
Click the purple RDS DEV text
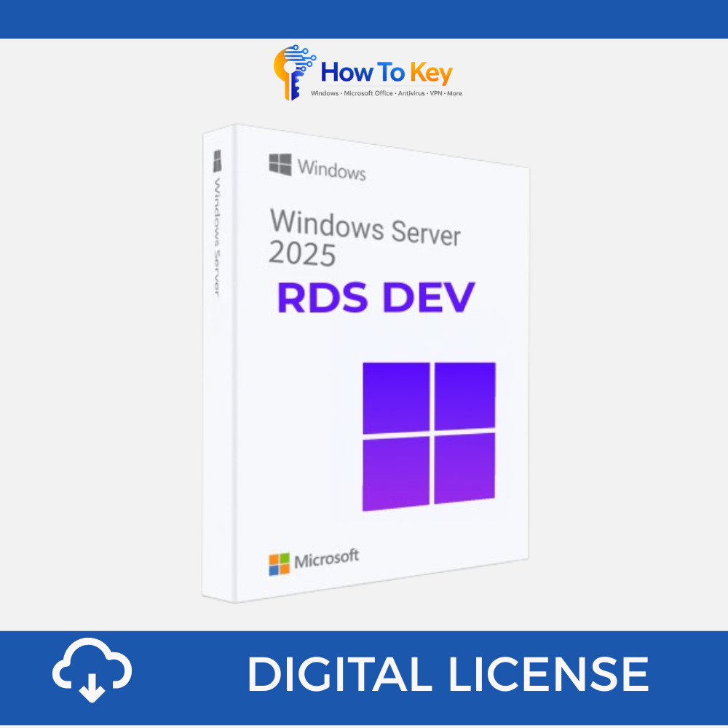pos(376,298)
